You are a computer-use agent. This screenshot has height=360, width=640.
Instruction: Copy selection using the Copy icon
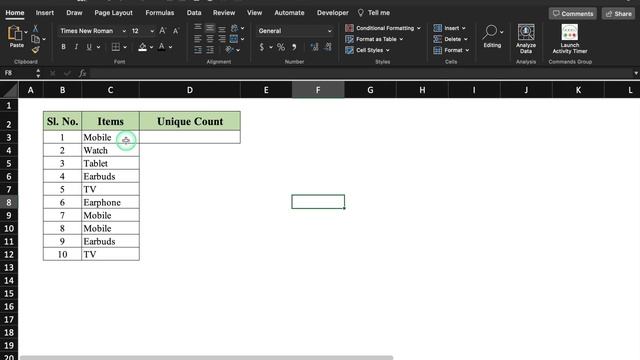coord(36,39)
